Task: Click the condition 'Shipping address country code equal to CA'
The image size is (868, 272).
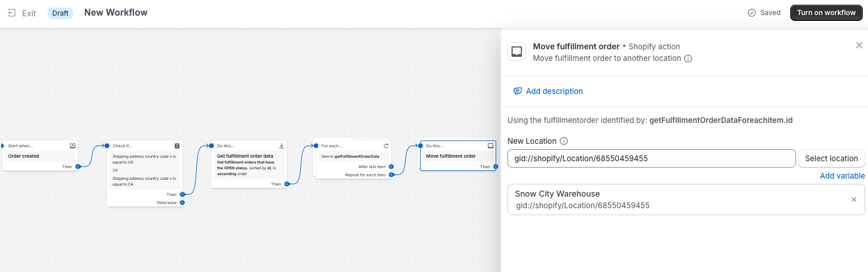Action: 145,181
